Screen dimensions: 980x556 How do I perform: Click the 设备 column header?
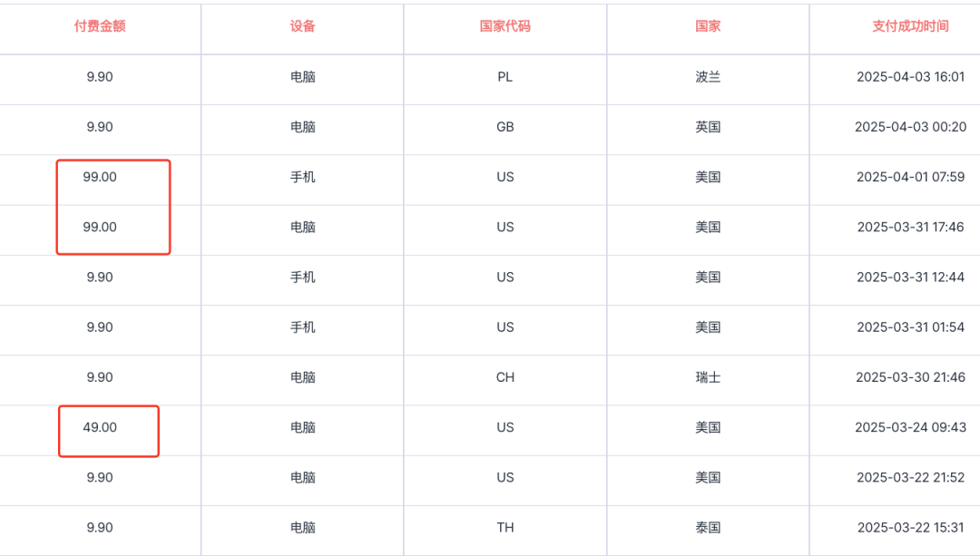[x=302, y=26]
